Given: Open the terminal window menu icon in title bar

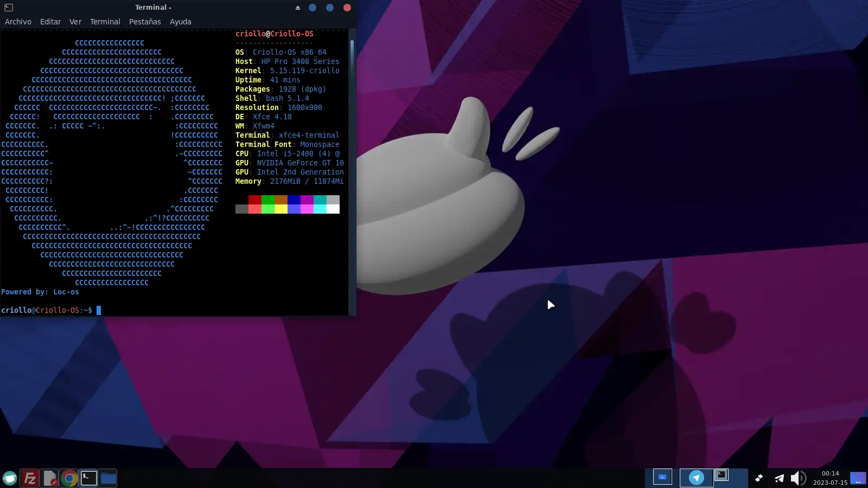Looking at the screenshot, I should [9, 8].
